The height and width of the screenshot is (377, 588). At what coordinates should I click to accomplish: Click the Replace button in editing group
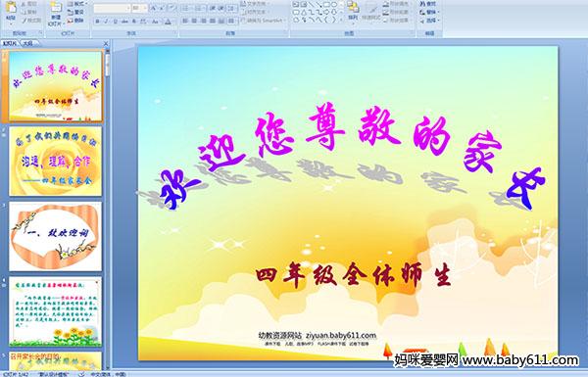click(x=429, y=12)
